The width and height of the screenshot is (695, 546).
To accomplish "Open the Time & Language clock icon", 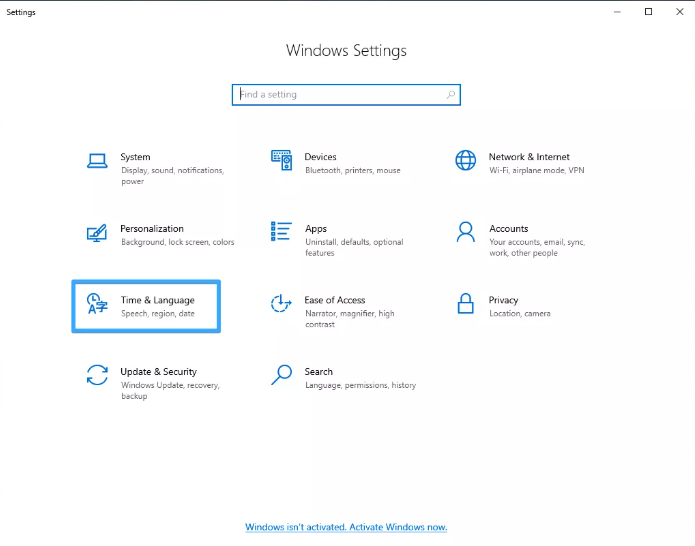I will [97, 304].
